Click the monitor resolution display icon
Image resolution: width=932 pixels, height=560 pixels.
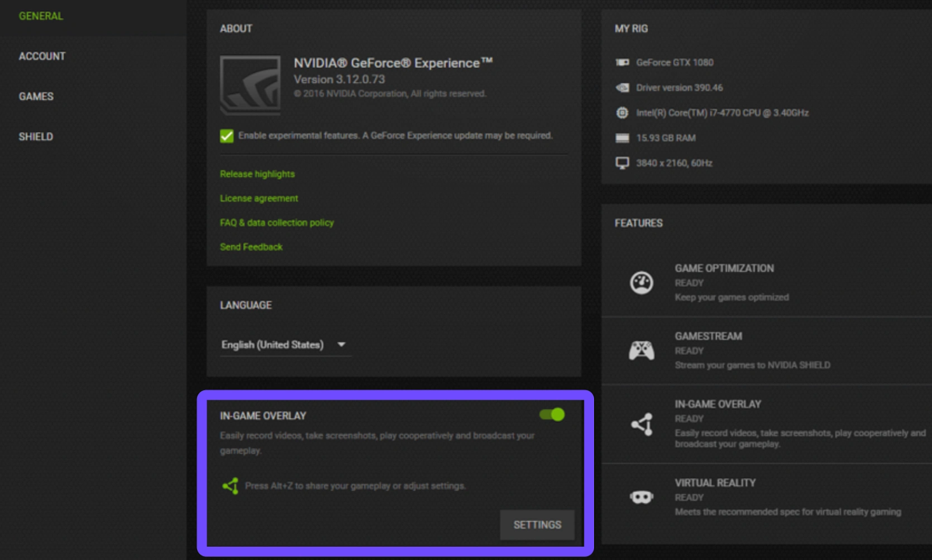(x=622, y=163)
